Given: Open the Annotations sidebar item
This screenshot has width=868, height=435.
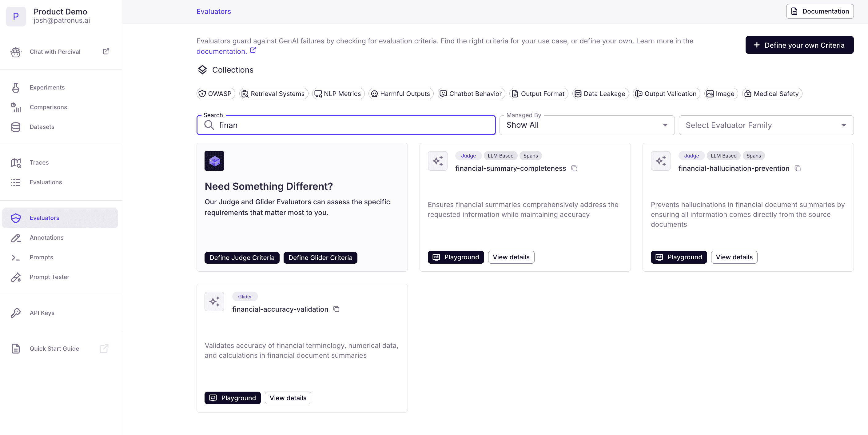Looking at the screenshot, I should pos(46,237).
